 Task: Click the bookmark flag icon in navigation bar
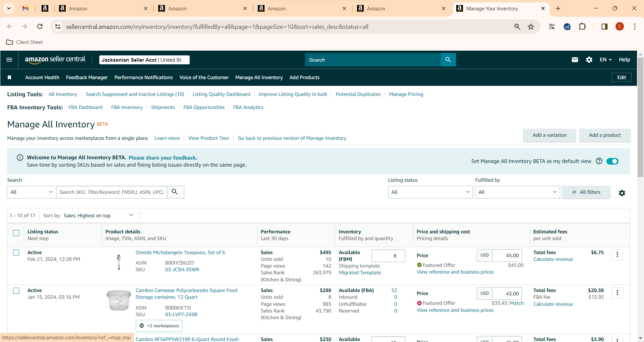[x=9, y=77]
